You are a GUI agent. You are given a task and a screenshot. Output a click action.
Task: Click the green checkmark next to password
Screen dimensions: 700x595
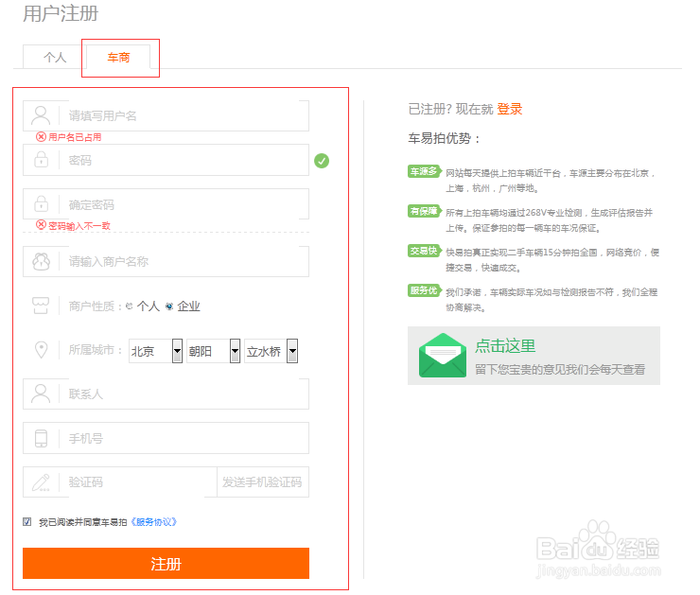click(x=322, y=161)
